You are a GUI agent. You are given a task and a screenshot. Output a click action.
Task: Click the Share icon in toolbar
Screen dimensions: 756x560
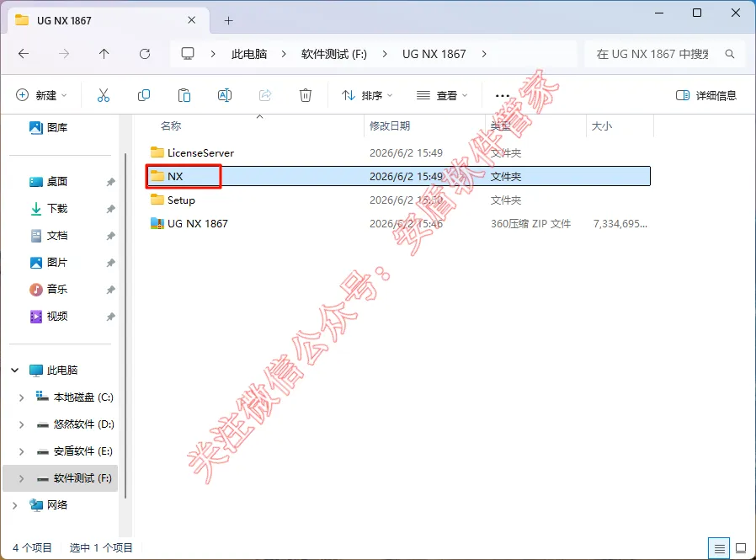click(x=265, y=95)
